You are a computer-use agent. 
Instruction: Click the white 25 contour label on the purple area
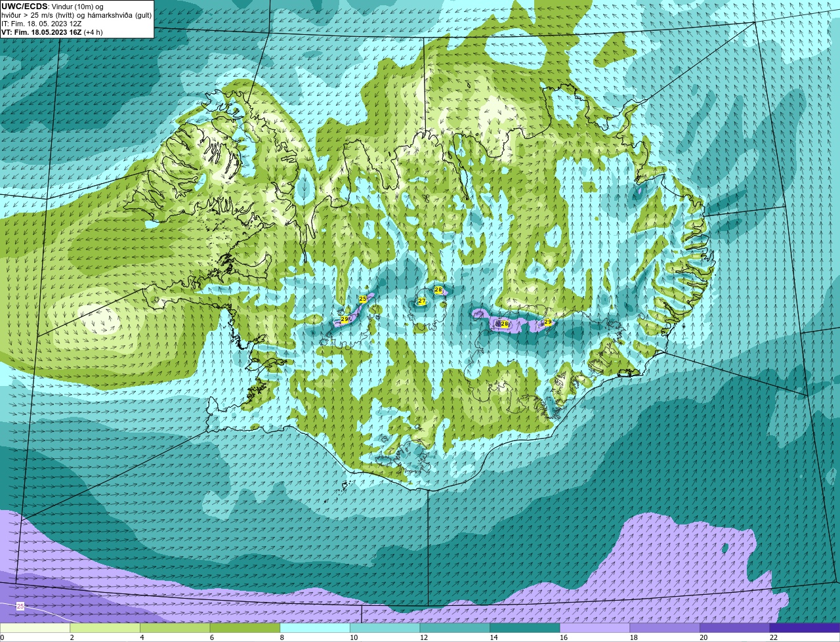[20, 606]
